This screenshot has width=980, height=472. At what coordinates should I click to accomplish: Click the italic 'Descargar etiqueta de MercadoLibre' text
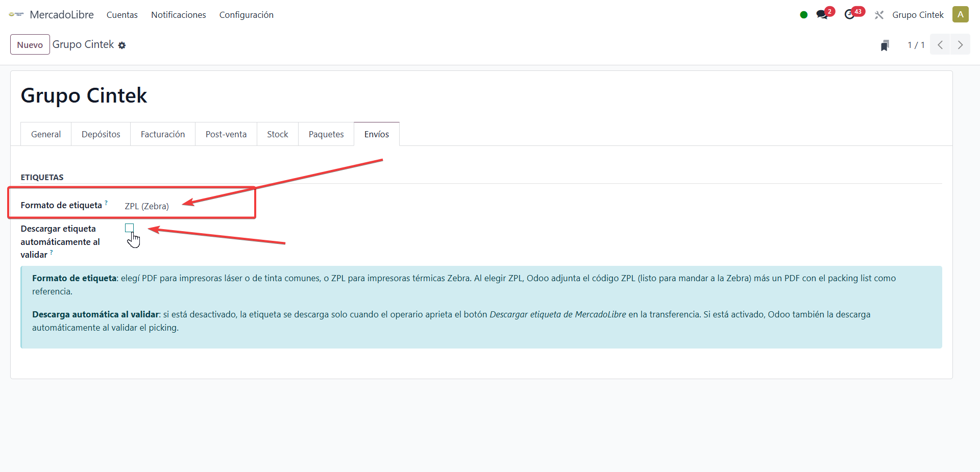coord(558,314)
